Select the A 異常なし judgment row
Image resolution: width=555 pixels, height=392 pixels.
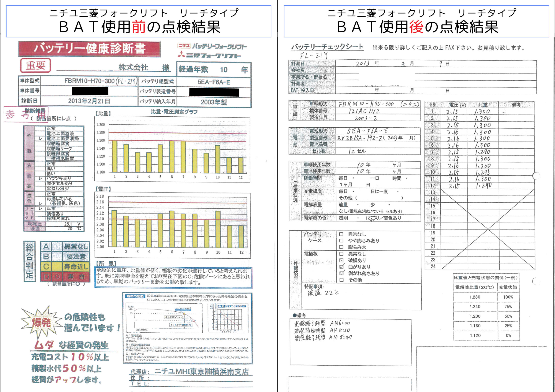point(65,247)
